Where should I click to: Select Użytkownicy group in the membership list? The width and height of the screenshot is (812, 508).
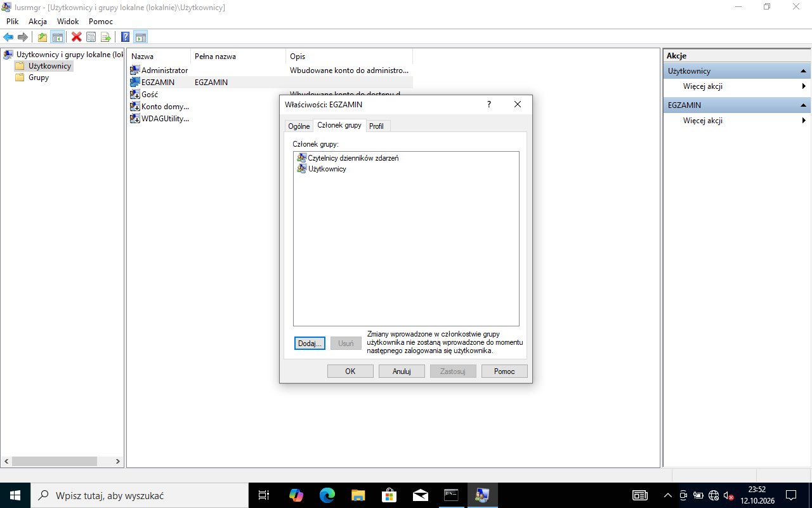tap(322, 169)
